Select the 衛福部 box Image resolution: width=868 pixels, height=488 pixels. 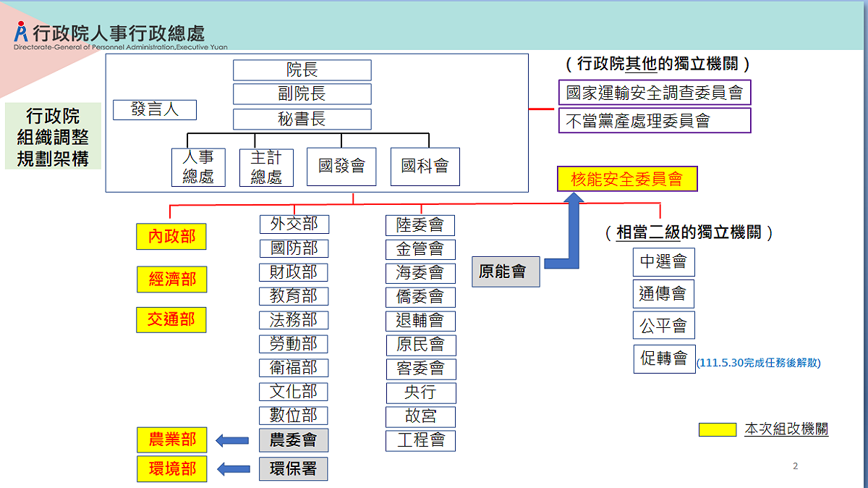point(294,368)
